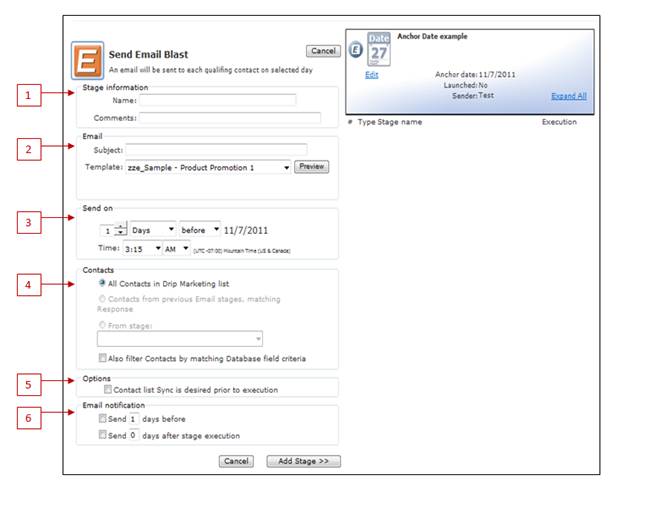646x505 pixels.
Task: Click the top Cancel button
Action: point(323,51)
